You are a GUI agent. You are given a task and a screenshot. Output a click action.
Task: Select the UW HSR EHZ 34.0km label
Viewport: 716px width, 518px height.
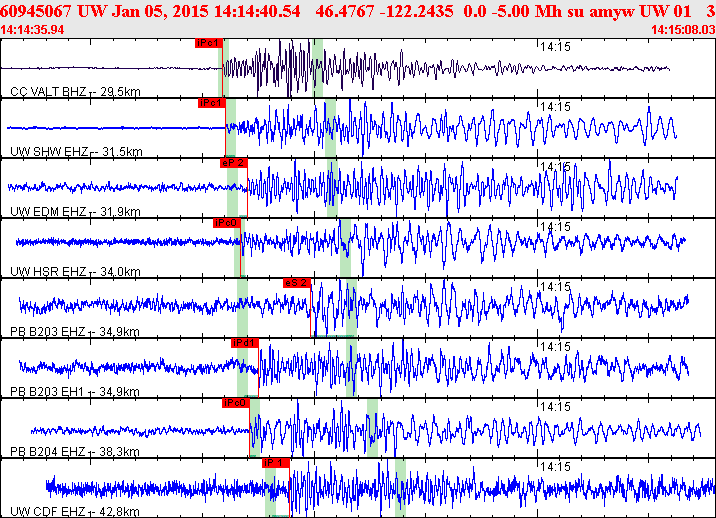(x=75, y=272)
